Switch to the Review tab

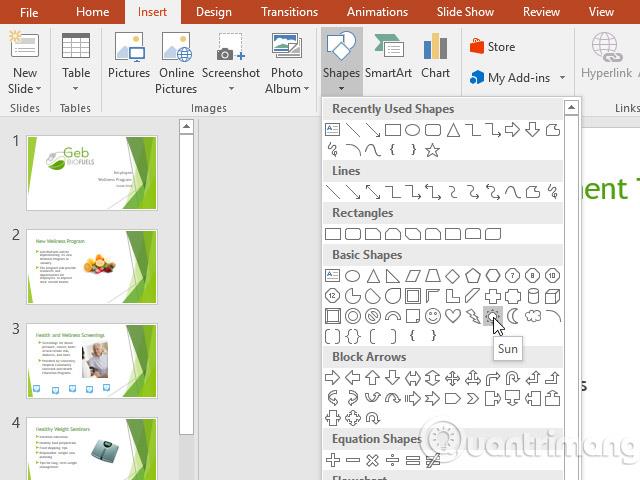pos(541,12)
